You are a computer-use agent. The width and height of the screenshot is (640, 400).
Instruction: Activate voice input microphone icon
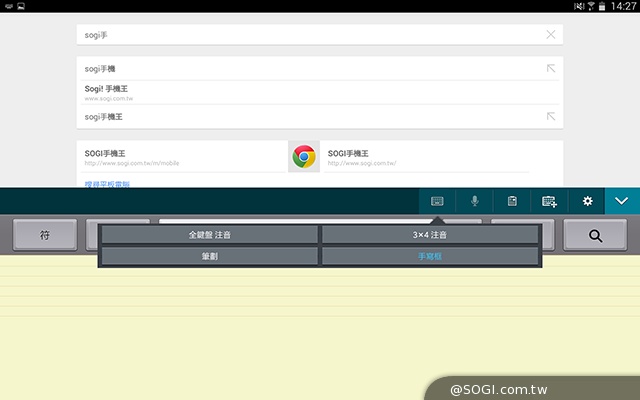(x=474, y=201)
